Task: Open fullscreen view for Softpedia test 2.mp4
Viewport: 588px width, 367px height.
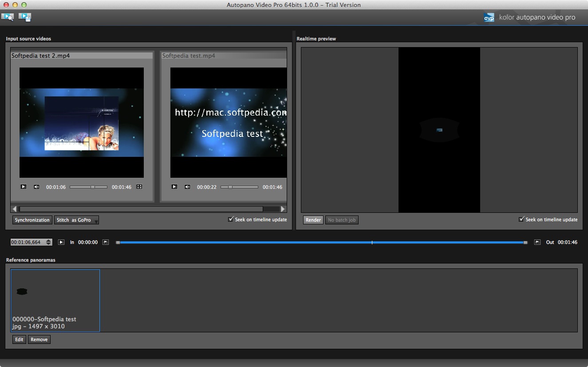Action: [139, 187]
